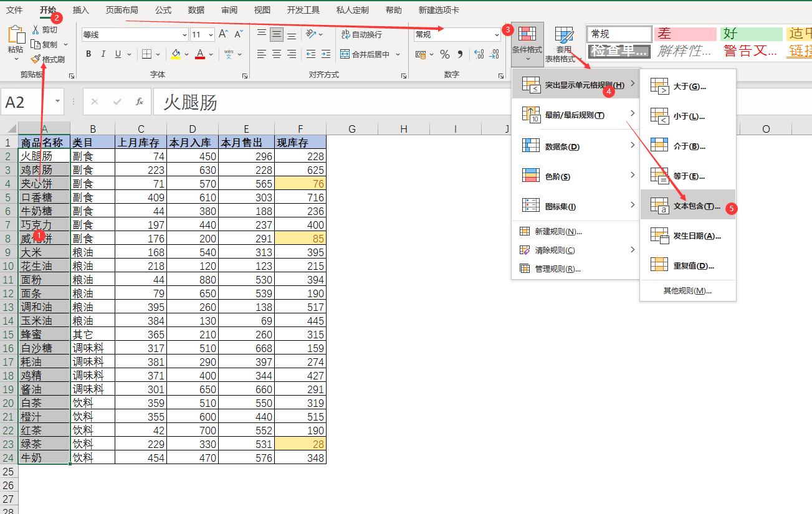This screenshot has height=514, width=812.
Task: Switch to the 插入 tab
Action: click(80, 10)
